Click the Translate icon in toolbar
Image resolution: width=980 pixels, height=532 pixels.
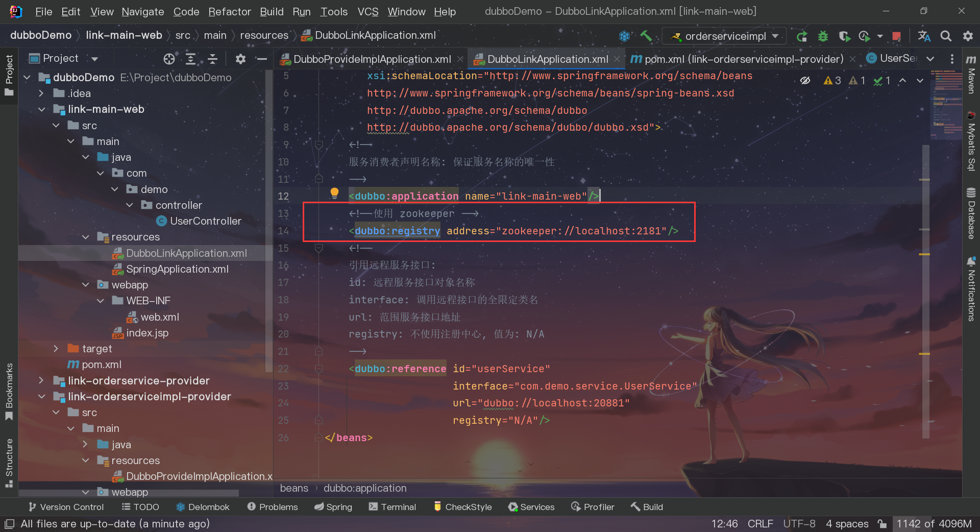pos(924,36)
